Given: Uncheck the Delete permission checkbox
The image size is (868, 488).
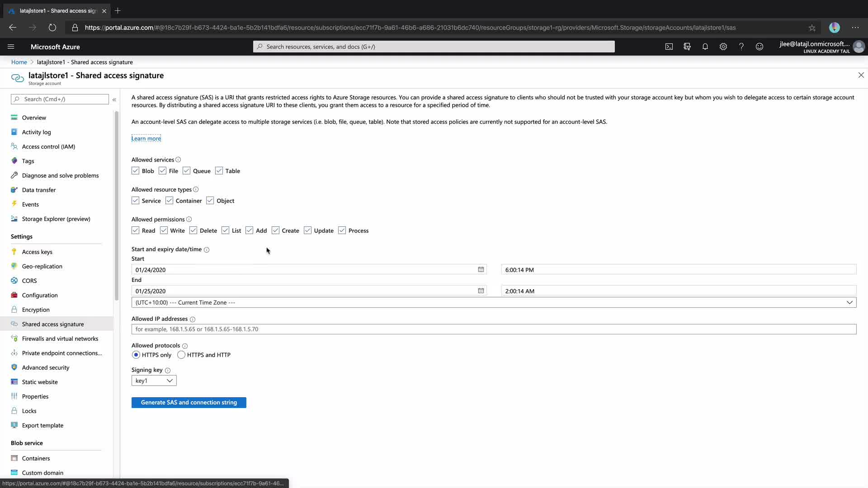Looking at the screenshot, I should (x=193, y=230).
